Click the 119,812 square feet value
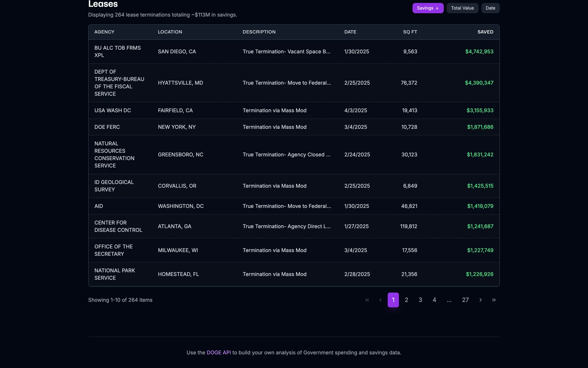Screen dimensions: 588x368 pos(409,226)
